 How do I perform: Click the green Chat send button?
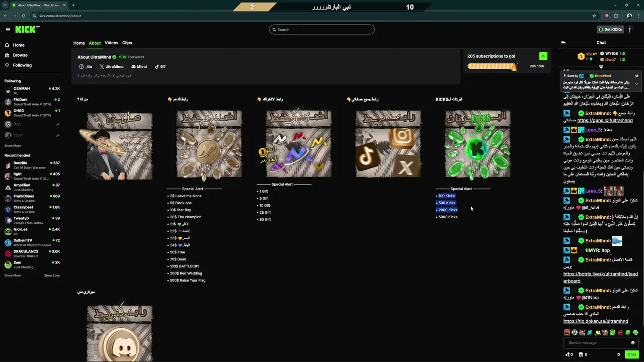click(631, 354)
